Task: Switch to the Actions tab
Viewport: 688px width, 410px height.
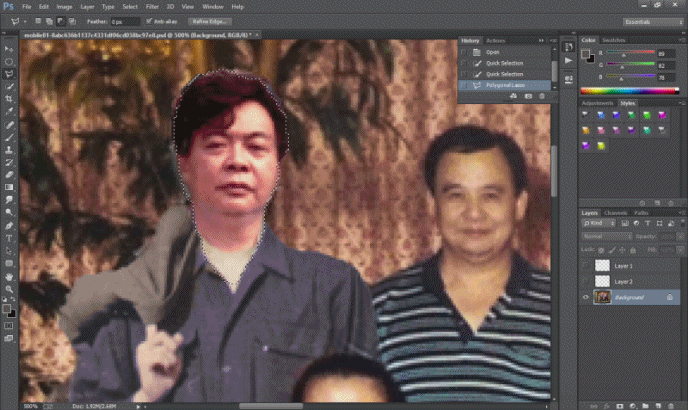Action: point(496,40)
